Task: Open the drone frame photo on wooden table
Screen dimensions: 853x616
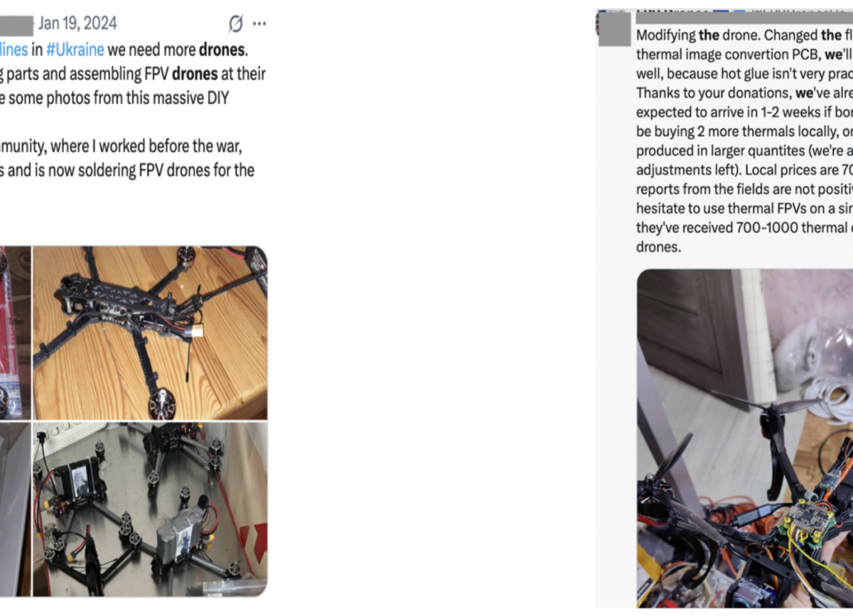Action: (150, 333)
